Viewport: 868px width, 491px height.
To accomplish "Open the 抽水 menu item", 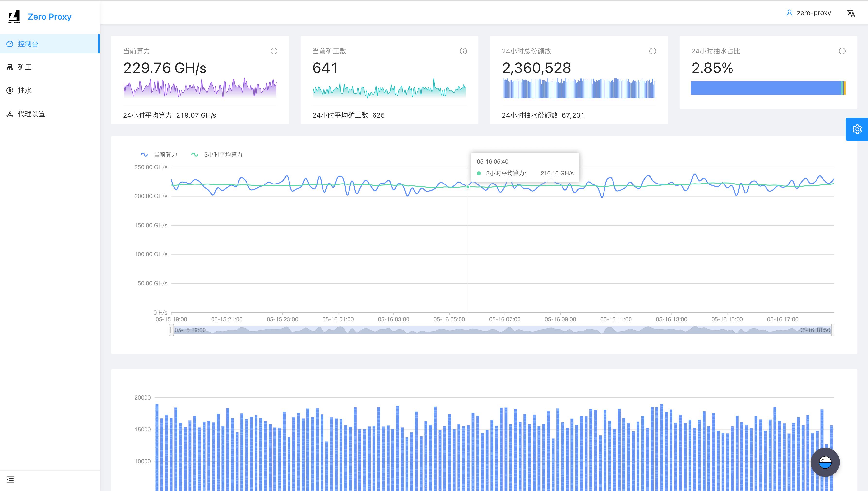I will point(25,90).
